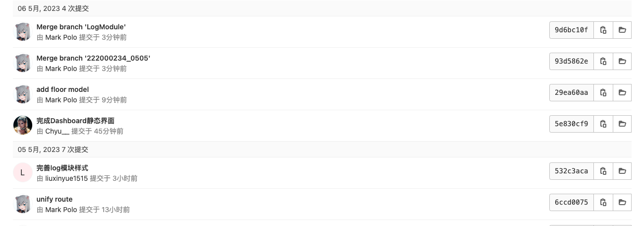
Task: Open the "unify route" commit
Action: (x=55, y=199)
